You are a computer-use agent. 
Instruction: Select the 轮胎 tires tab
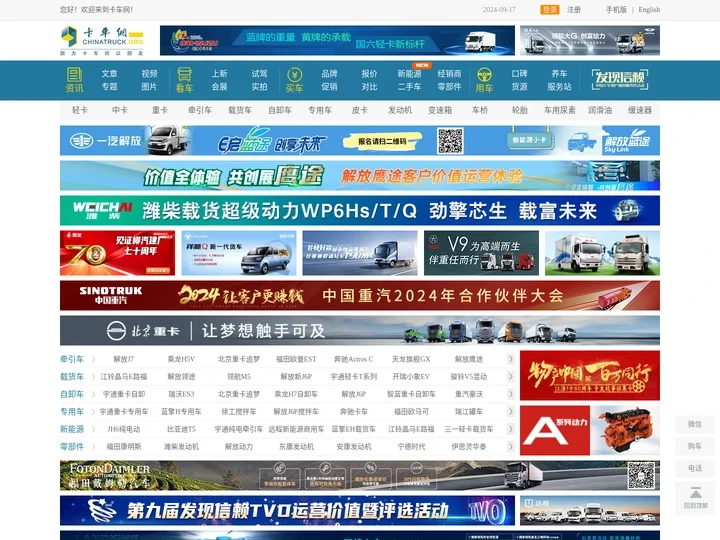(520, 110)
